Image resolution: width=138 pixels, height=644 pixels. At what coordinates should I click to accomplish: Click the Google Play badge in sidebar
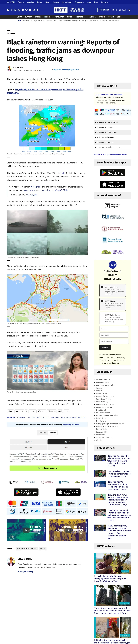[112, 173]
